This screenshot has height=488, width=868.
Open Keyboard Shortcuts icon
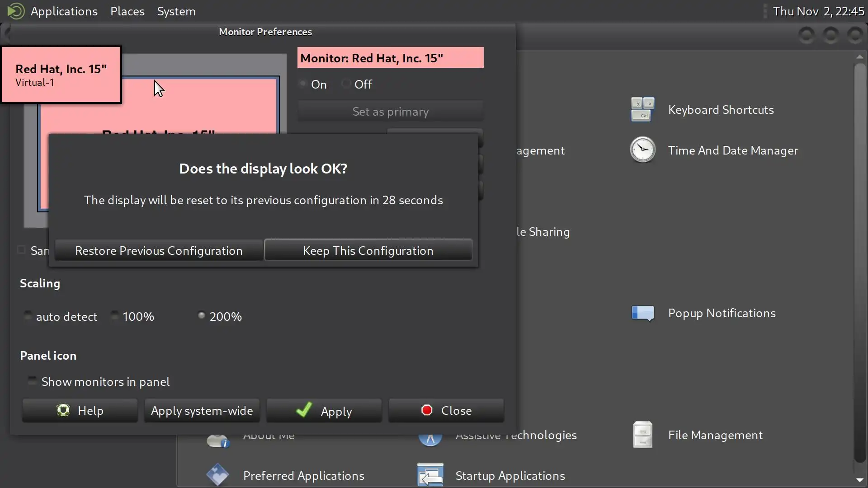(642, 109)
